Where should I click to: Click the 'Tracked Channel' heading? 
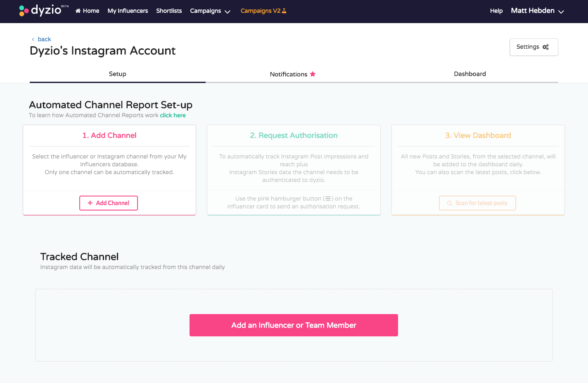(x=79, y=257)
